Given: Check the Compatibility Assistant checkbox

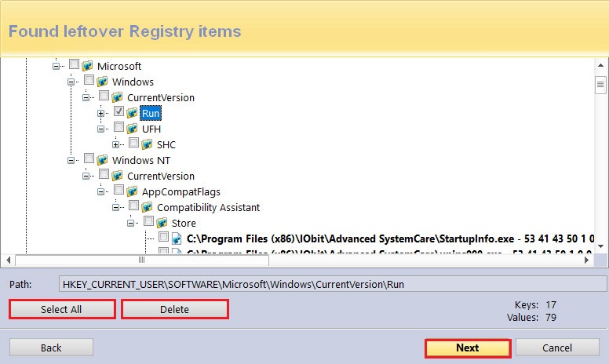Looking at the screenshot, I should pos(133,206).
